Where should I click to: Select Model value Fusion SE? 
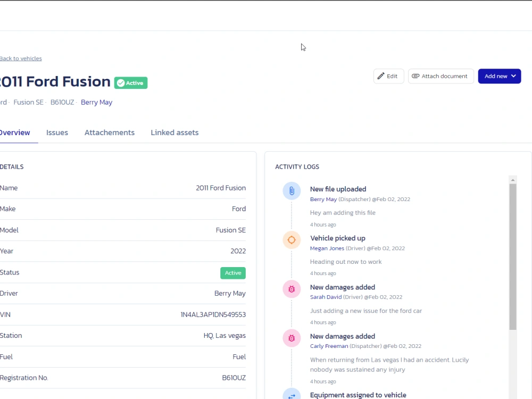tap(231, 230)
